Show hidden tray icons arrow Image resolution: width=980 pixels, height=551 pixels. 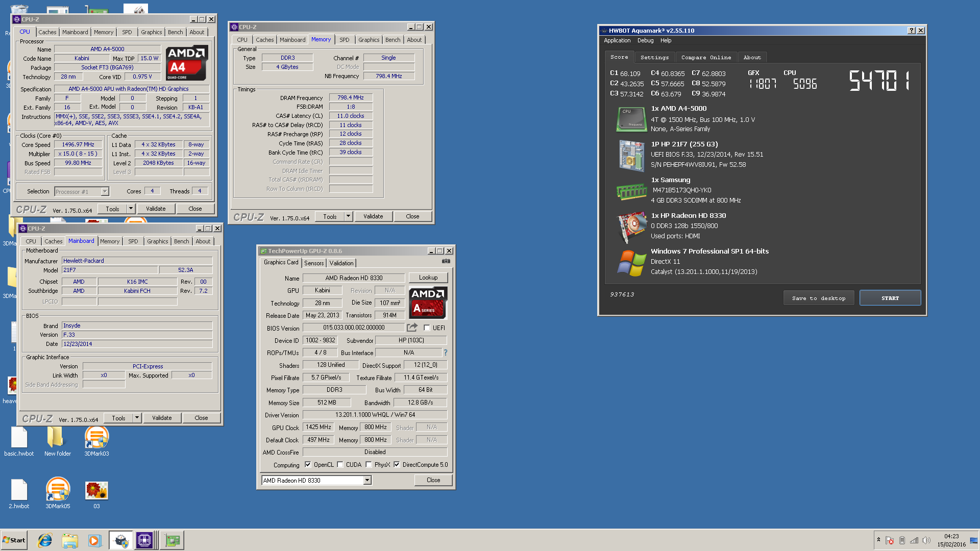click(x=878, y=539)
